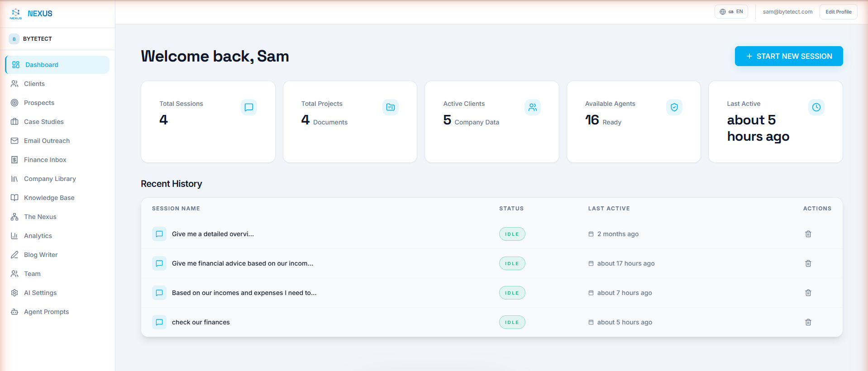Click '16 Ready' available agents value
Screen dimensions: 868x371
[603, 120]
